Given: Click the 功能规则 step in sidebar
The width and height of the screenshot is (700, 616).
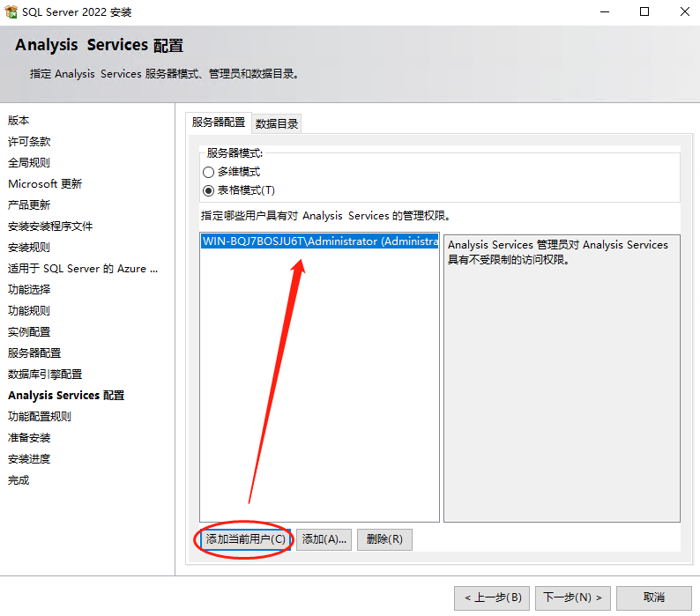Looking at the screenshot, I should tap(29, 311).
